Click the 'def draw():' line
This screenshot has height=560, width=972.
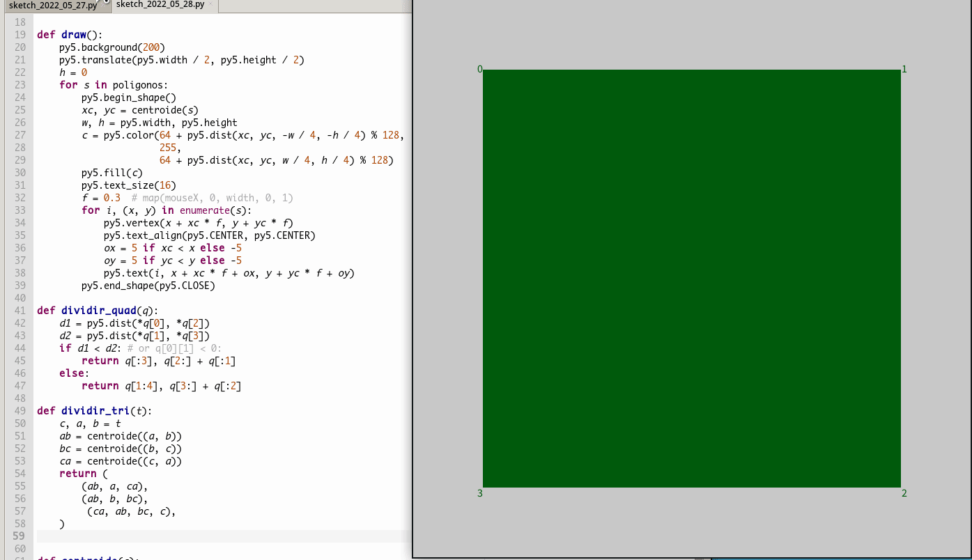point(70,35)
